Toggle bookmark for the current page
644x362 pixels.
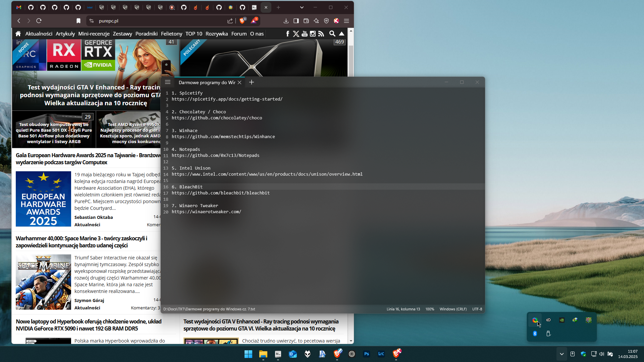78,21
